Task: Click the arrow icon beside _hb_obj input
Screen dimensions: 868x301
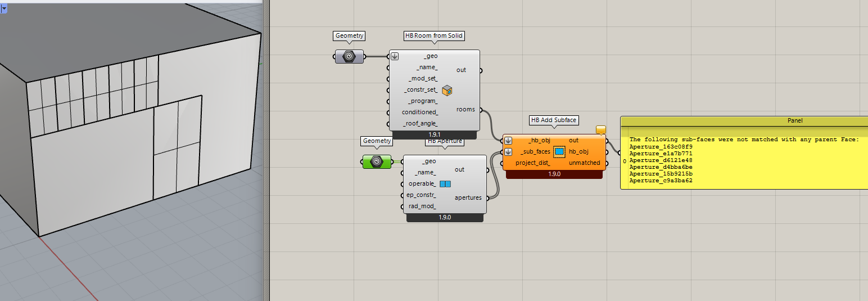Action: click(x=508, y=140)
